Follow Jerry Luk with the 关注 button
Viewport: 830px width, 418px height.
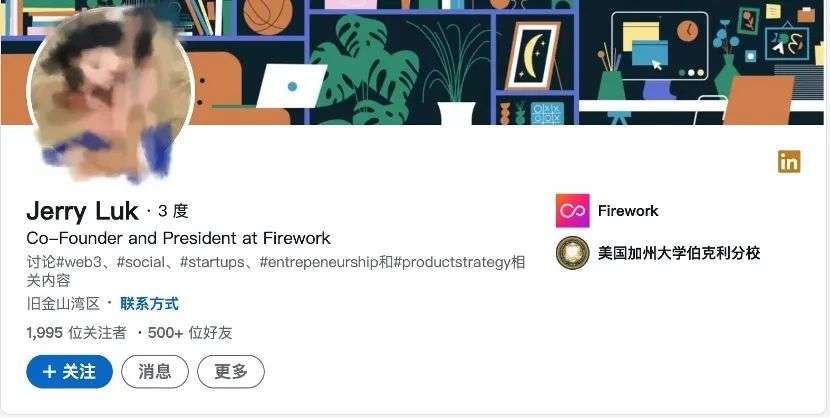(69, 371)
